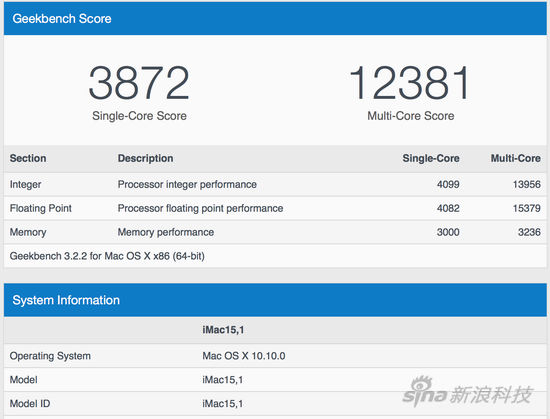Click the Single-Core column header
Image resolution: width=550 pixels, height=419 pixels.
tap(431, 158)
